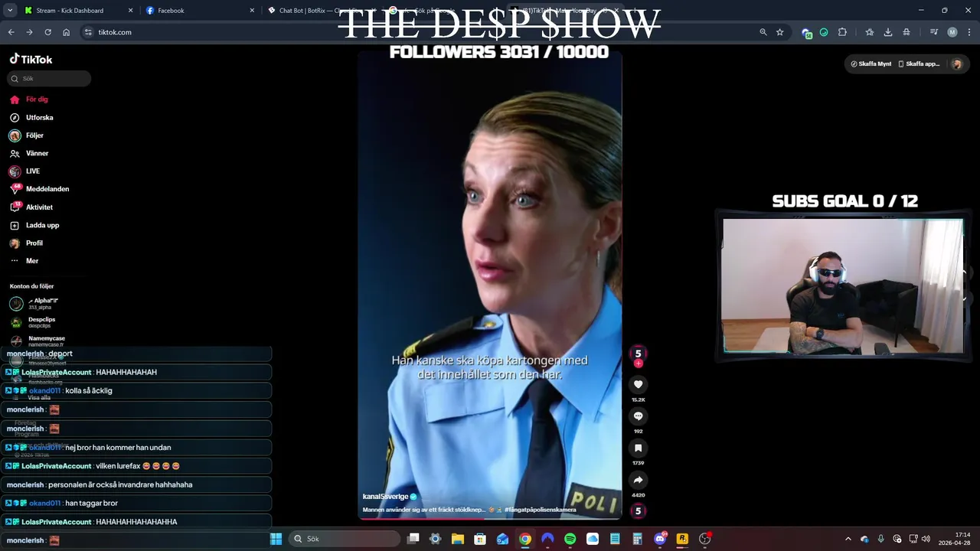Open the browser home page
This screenshot has height=551, width=980.
(x=66, y=32)
